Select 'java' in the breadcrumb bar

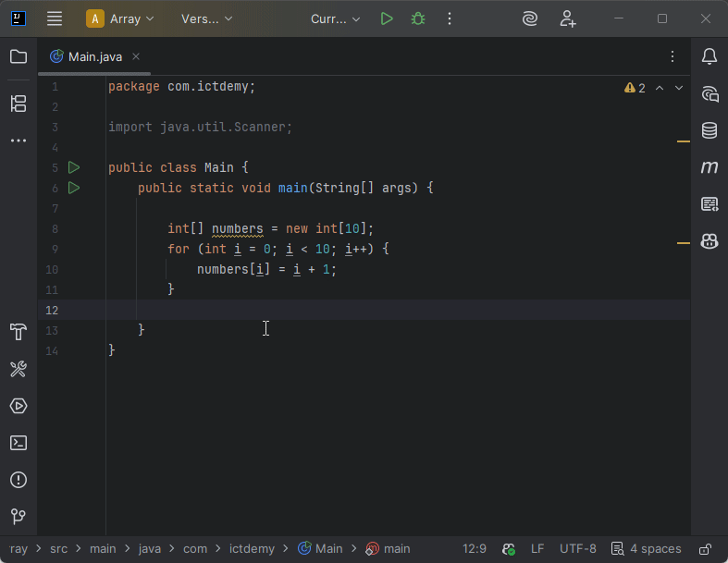click(150, 548)
